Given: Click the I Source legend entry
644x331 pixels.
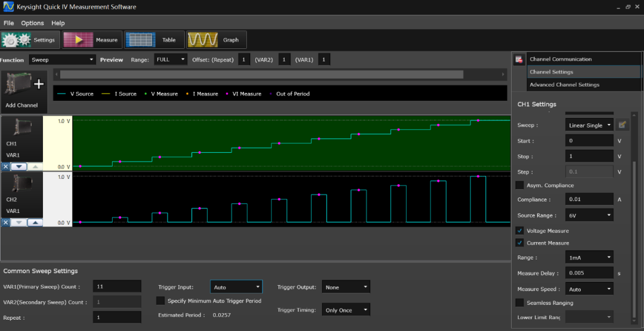Looking at the screenshot, I should [119, 94].
